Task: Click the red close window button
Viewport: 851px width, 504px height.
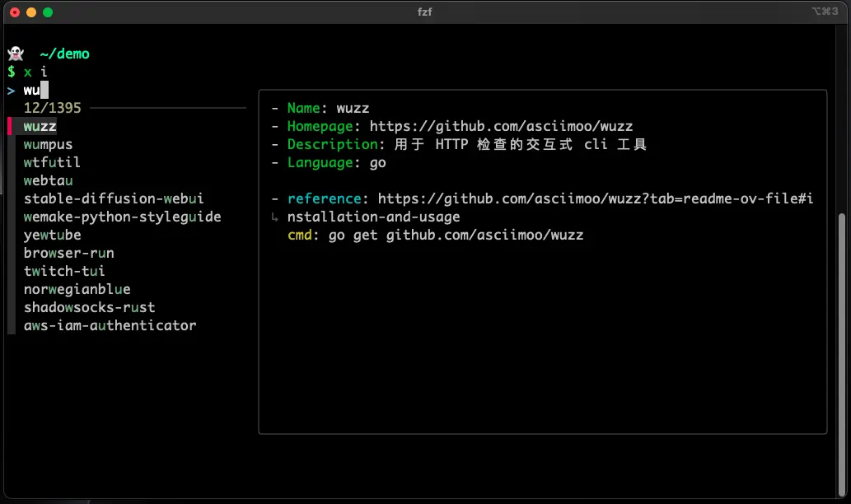Action: coord(15,12)
